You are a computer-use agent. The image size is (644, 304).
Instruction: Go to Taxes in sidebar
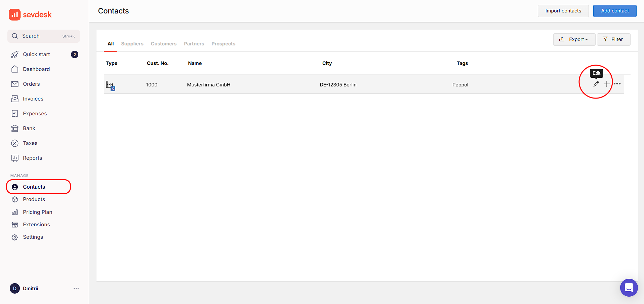30,143
